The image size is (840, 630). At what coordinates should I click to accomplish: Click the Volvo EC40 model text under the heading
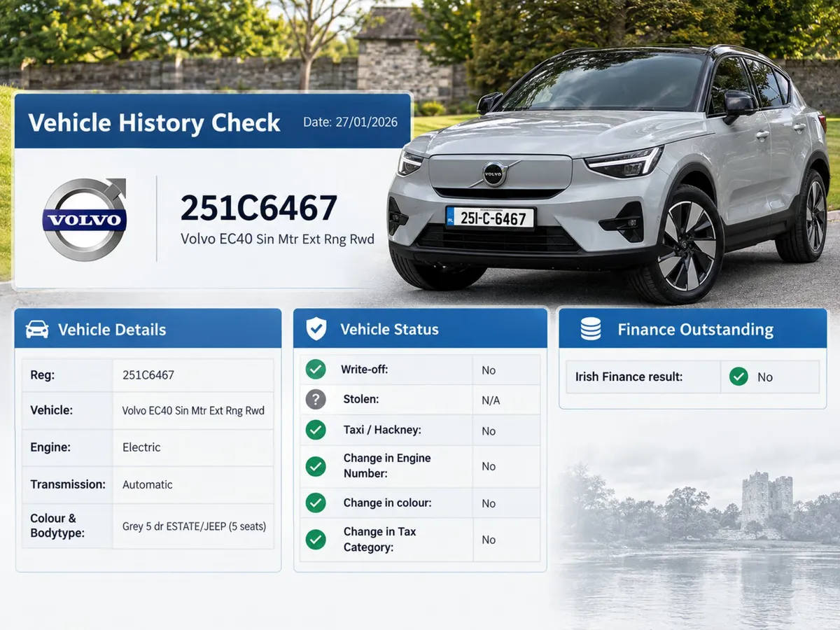(x=277, y=239)
